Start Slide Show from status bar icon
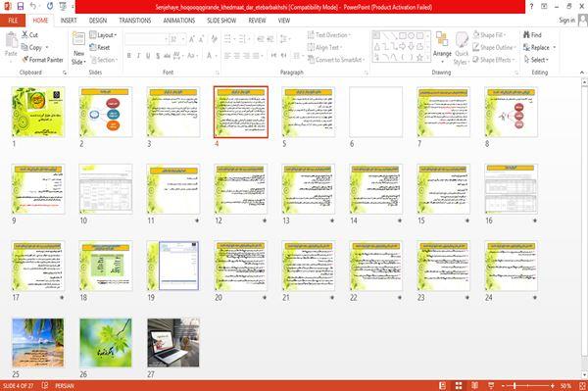Image resolution: width=588 pixels, height=391 pixels. pyautogui.click(x=491, y=386)
